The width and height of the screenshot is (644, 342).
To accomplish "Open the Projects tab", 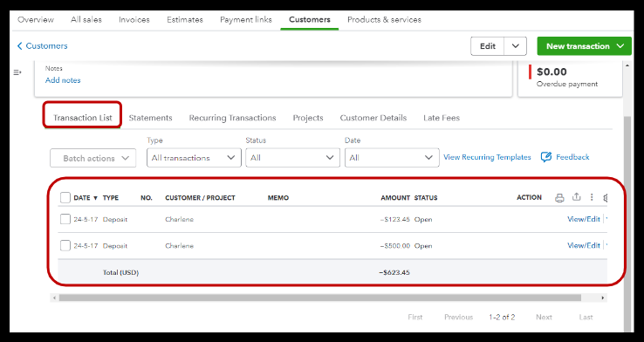I will coord(308,118).
